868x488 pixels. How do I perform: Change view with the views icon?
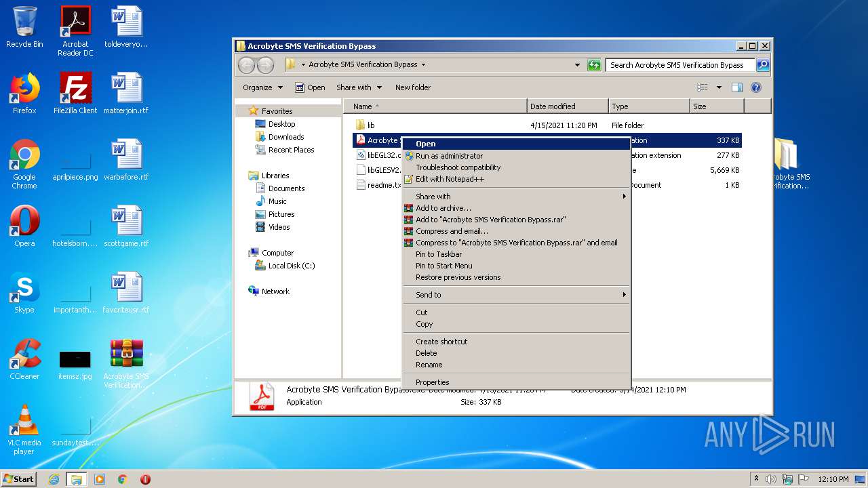coord(703,87)
